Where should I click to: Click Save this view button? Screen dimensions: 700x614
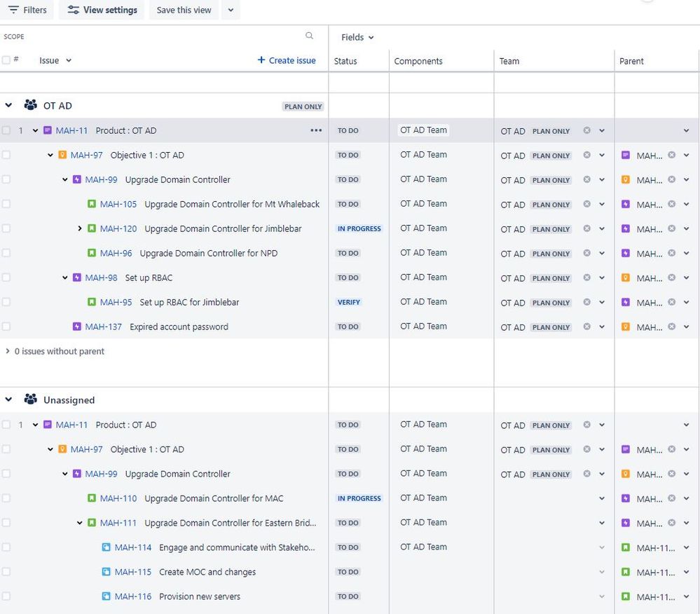tap(184, 10)
